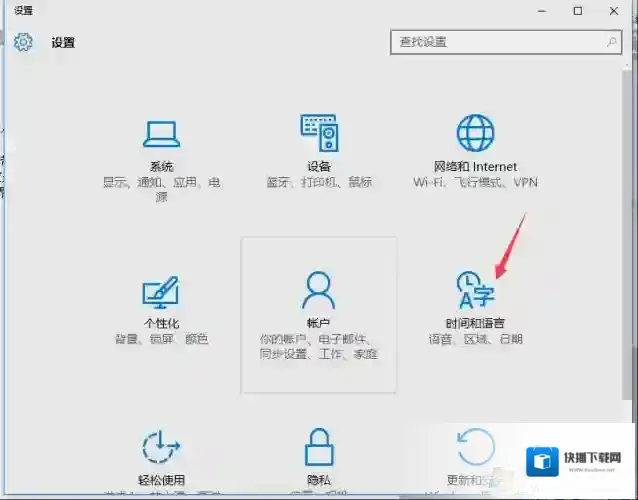Screen dimensions: 638x500
Task: Click the System laptop icon
Action: [161, 133]
